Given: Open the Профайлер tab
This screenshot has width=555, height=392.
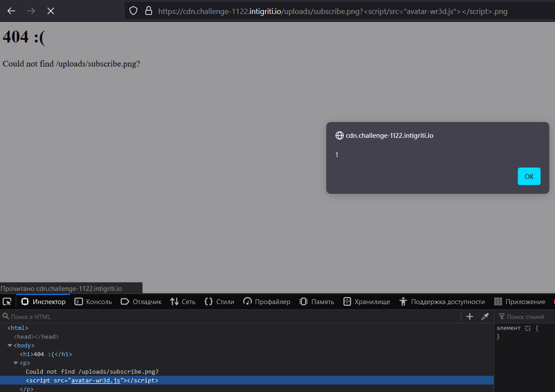Looking at the screenshot, I should tap(267, 301).
